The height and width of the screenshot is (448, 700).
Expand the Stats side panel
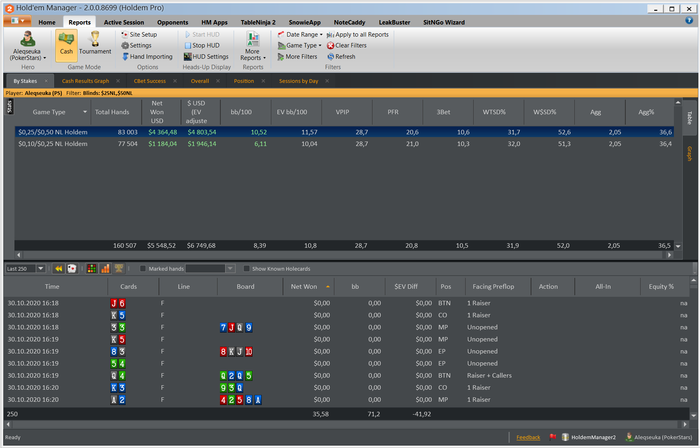[x=9, y=107]
